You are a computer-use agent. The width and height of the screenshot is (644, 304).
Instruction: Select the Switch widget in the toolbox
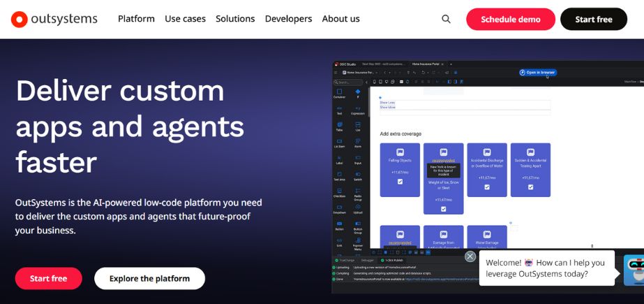(x=358, y=177)
